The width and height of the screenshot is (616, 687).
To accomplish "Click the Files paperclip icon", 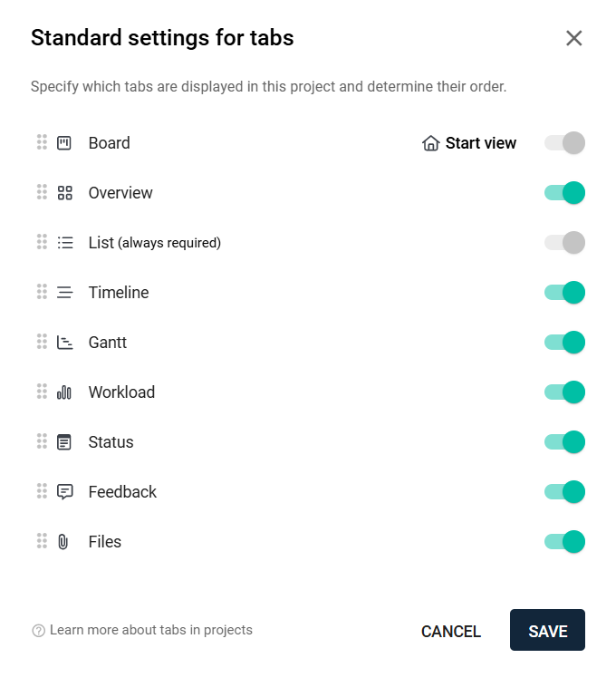I will pos(63,542).
